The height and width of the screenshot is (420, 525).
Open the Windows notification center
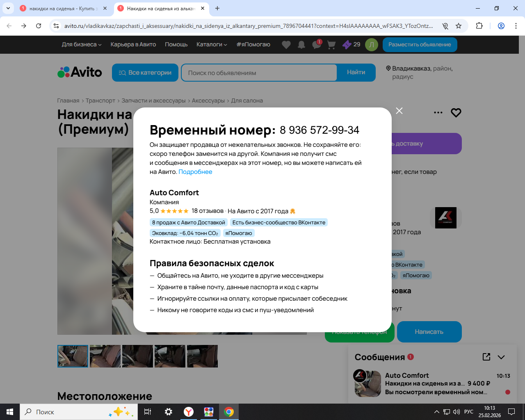511,412
